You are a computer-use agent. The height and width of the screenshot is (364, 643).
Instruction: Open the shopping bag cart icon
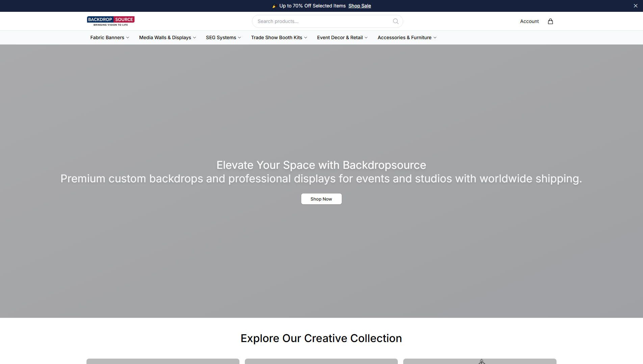(x=550, y=21)
